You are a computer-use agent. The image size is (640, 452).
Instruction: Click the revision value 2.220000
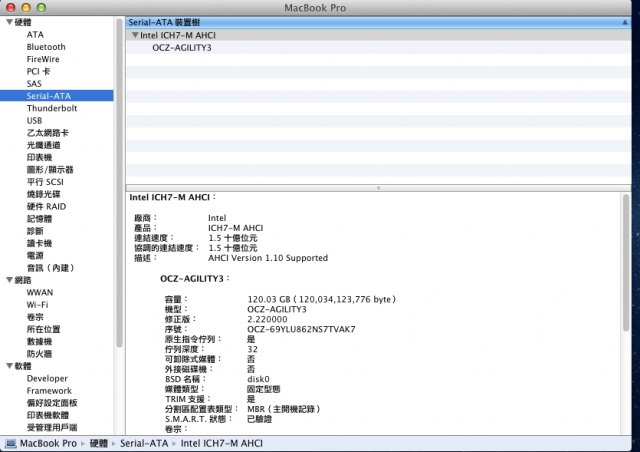pyautogui.click(x=267, y=319)
